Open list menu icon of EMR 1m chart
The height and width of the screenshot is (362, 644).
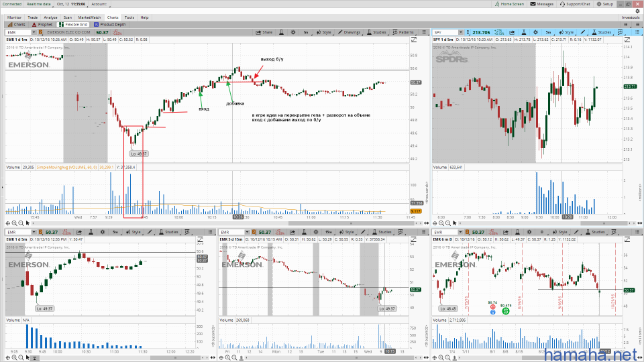click(424, 32)
